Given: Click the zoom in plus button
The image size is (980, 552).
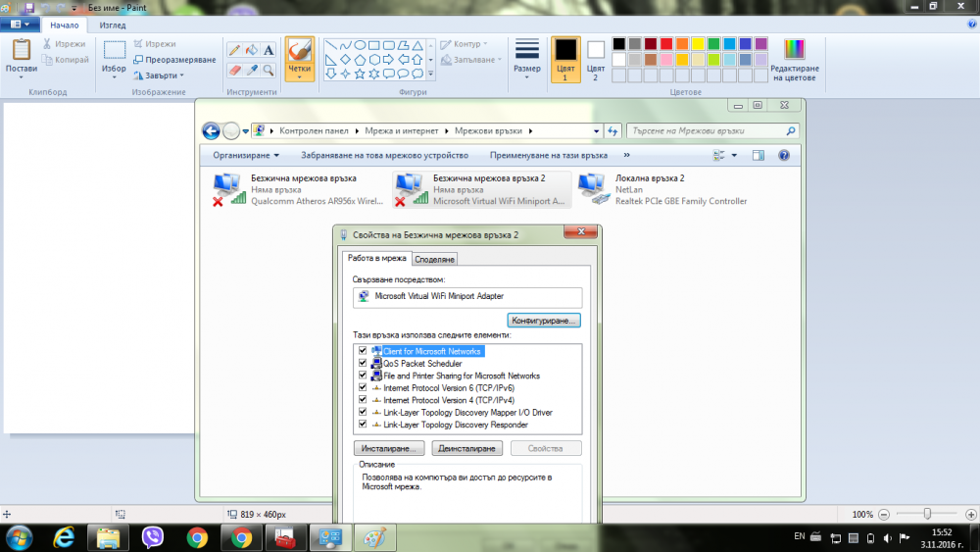Looking at the screenshot, I should 970,514.
